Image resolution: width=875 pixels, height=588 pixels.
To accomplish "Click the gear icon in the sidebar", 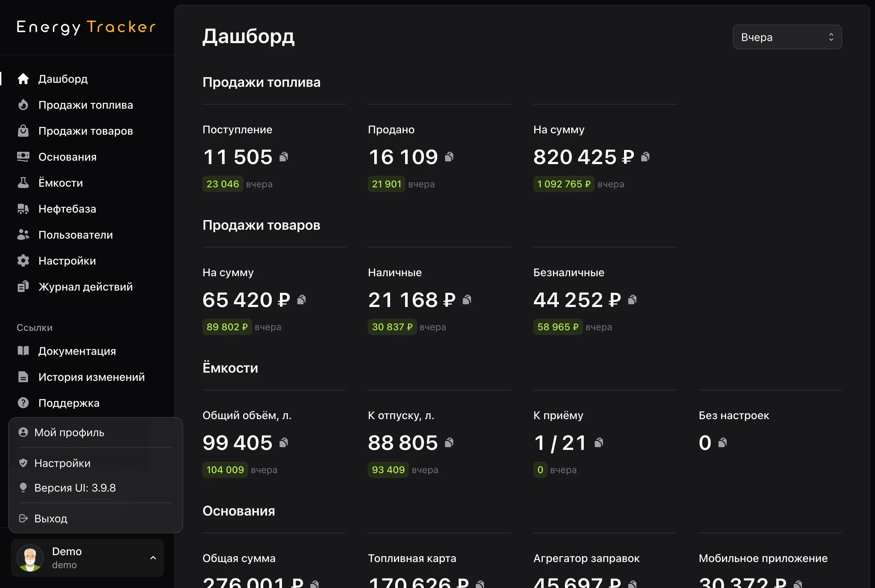I will tap(23, 260).
